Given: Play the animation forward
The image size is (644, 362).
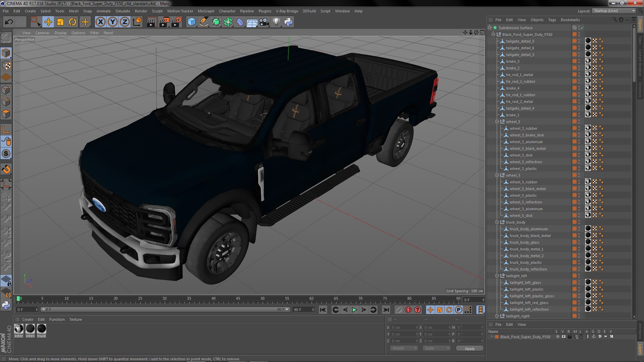Looking at the screenshot, I should click(x=354, y=310).
